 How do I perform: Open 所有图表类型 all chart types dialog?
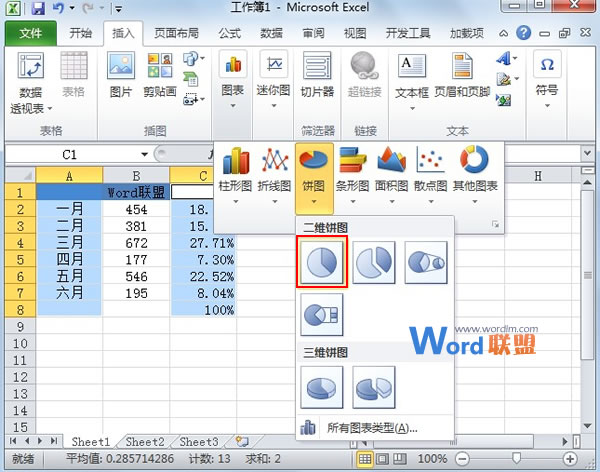pyautogui.click(x=371, y=428)
